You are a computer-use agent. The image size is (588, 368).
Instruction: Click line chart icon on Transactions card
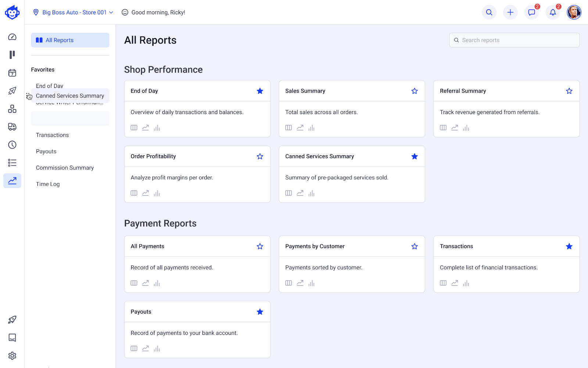tap(455, 283)
